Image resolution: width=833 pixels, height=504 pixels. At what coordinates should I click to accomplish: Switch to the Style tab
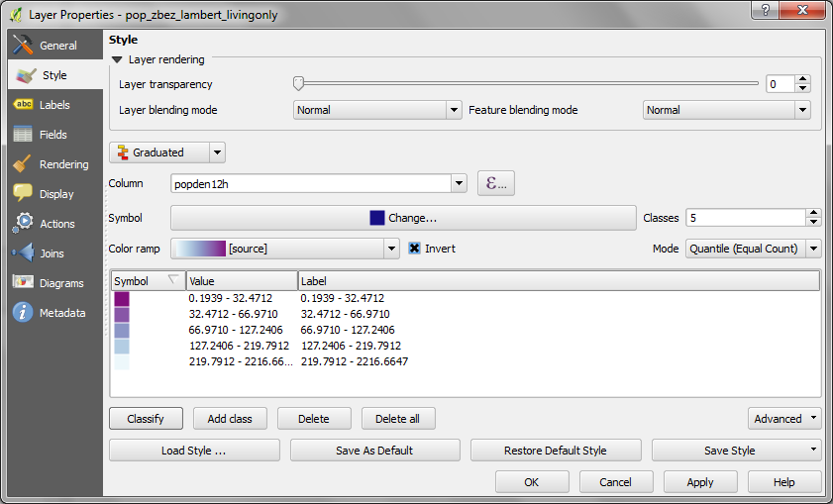54,75
